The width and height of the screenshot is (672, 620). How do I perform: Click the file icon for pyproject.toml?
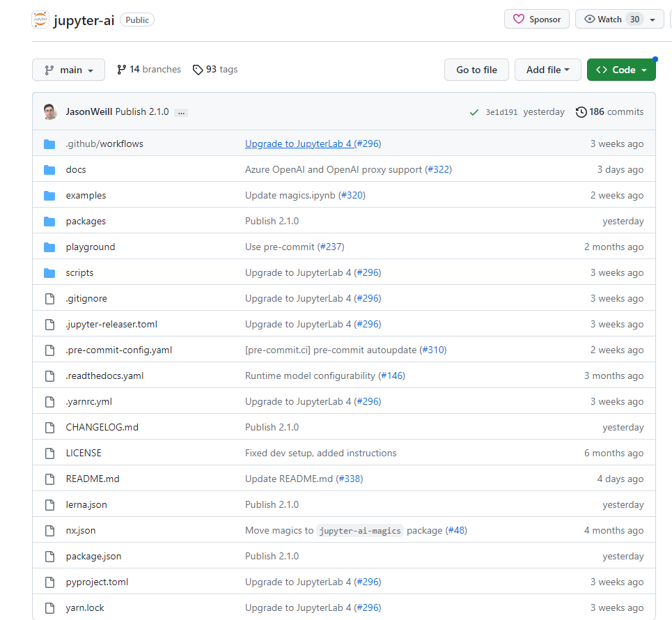49,582
